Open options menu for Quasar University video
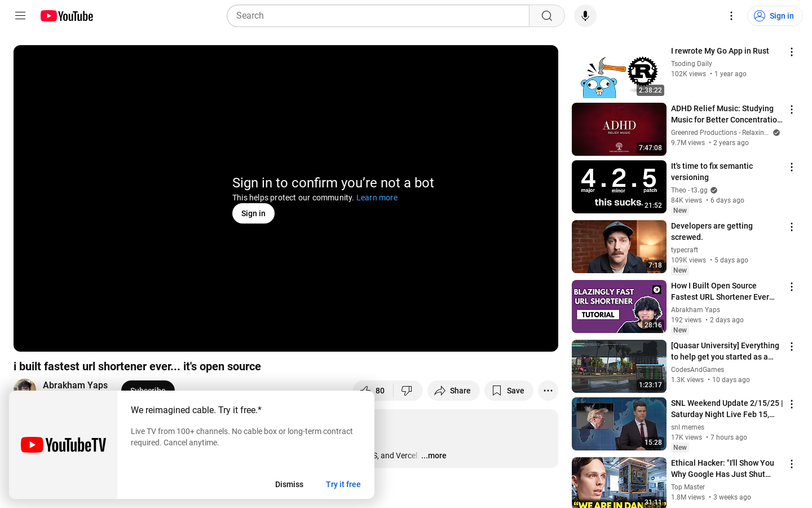812x508 pixels. (x=792, y=347)
